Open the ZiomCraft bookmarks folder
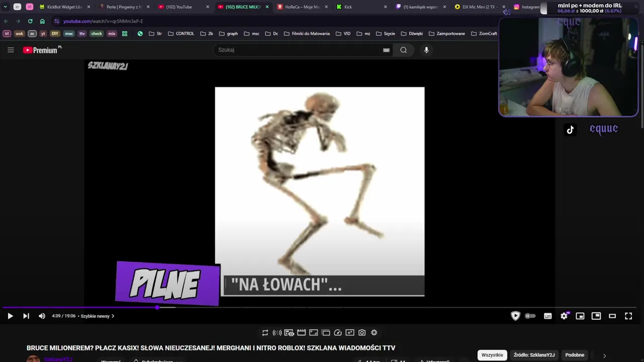The width and height of the screenshot is (644, 362). click(484, 34)
